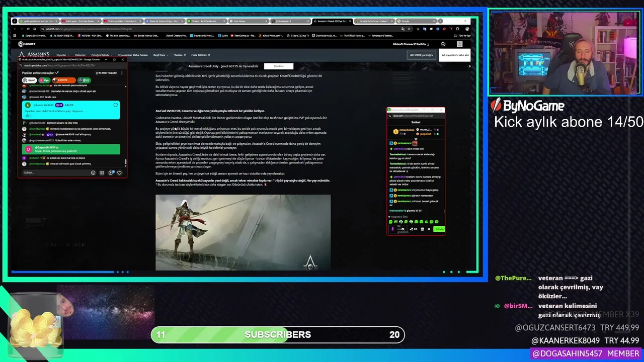
Task: Open the Az Kişinin Bildiği bookmark
Action: point(63,36)
